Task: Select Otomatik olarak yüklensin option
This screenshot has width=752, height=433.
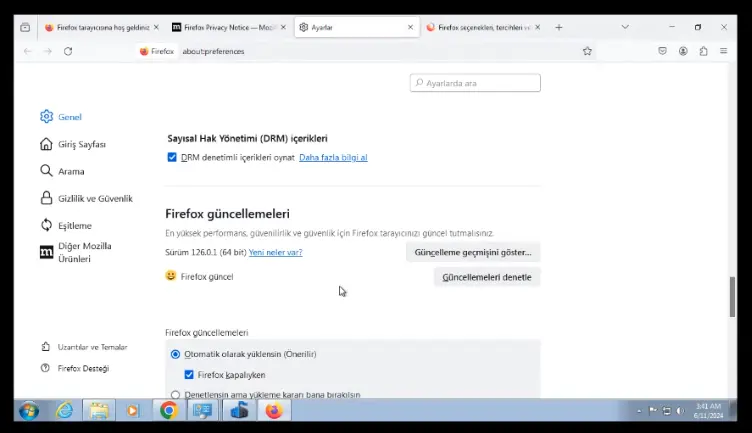Action: pyautogui.click(x=176, y=354)
